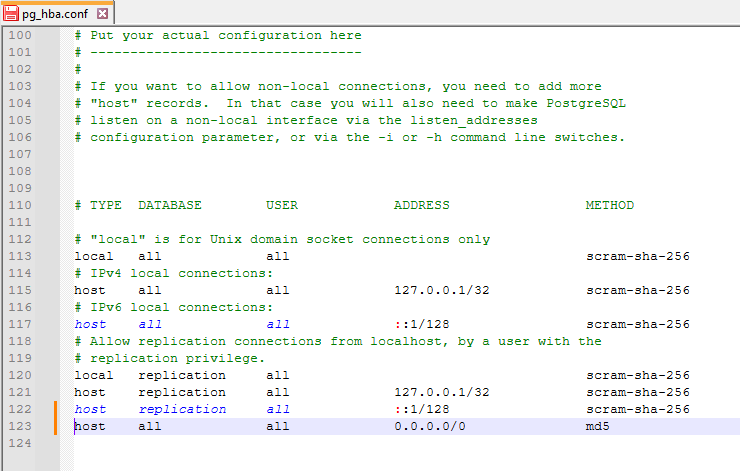The height and width of the screenshot is (471, 740).
Task: Click line number 123 in margin
Action: (20, 426)
